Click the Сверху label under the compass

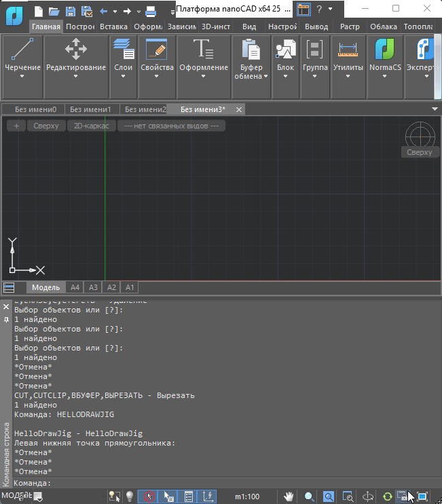[x=420, y=152]
